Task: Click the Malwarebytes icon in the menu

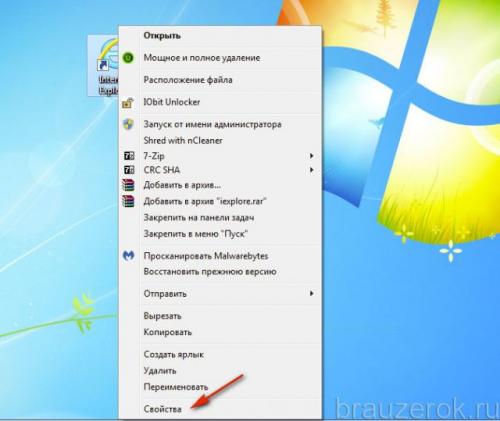Action: pyautogui.click(x=128, y=256)
